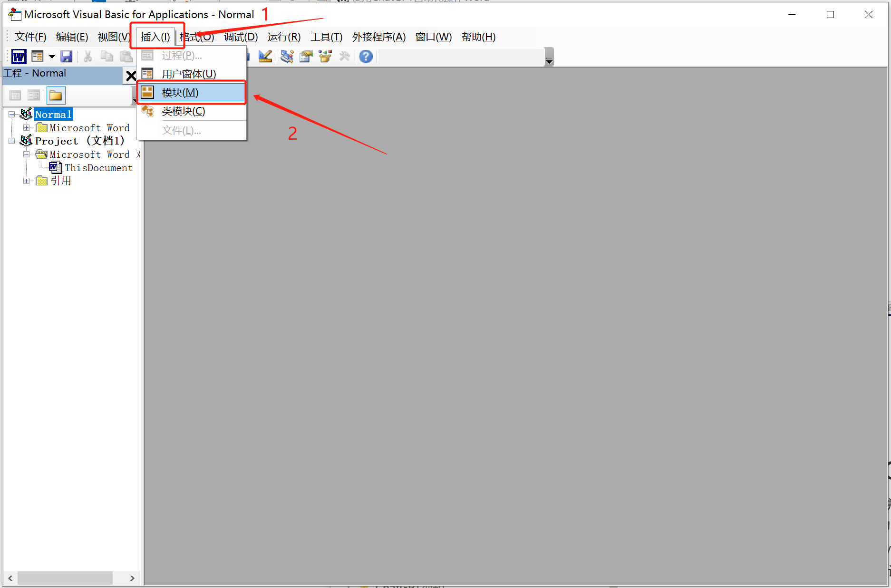Expand Microsoft Word folder under Normal

click(x=27, y=128)
